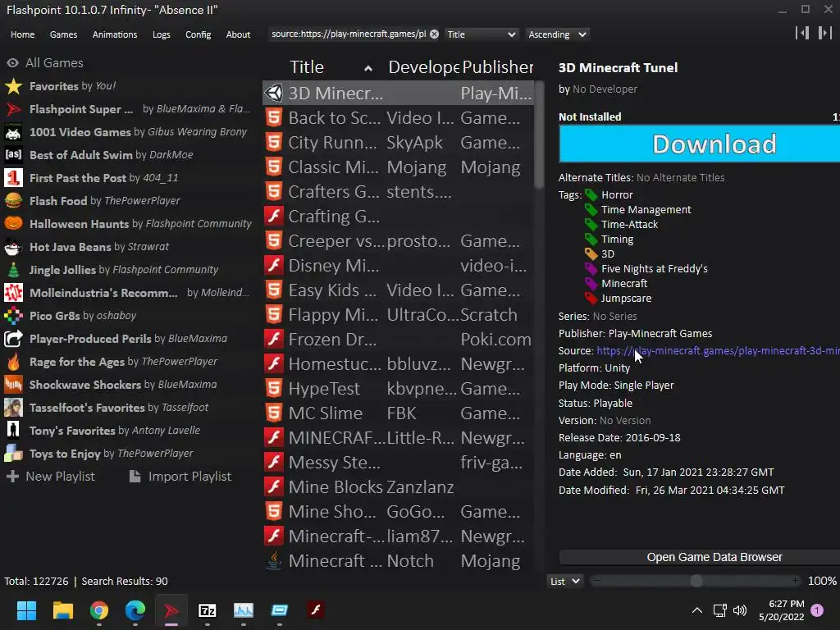Open Google Chrome from taskbar

[99, 610]
